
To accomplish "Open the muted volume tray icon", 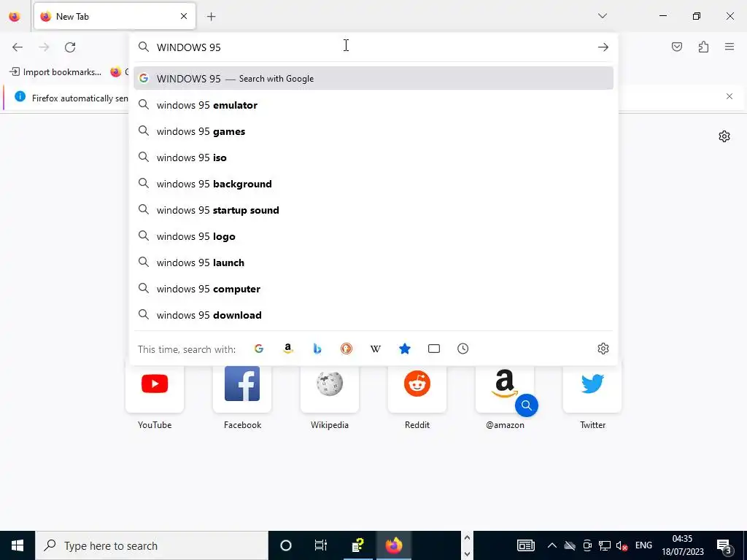I will (x=622, y=545).
